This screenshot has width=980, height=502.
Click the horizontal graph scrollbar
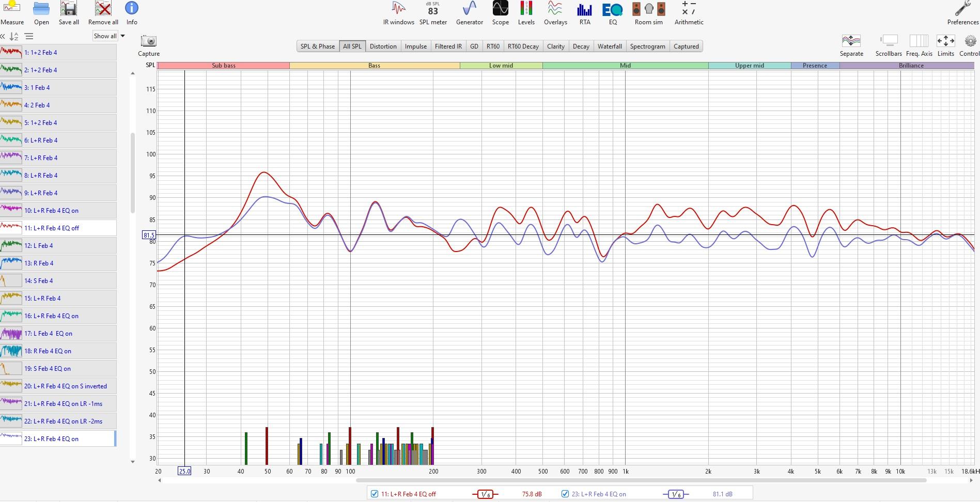click(542, 480)
